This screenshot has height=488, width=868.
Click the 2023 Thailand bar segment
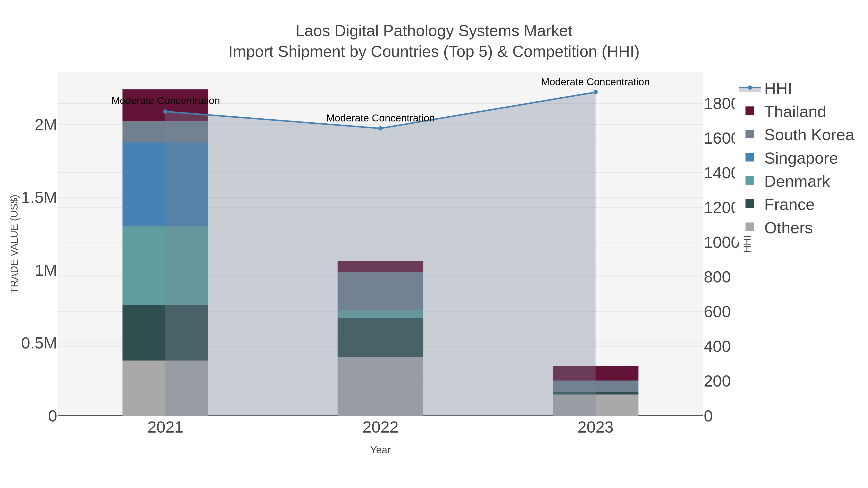[595, 373]
